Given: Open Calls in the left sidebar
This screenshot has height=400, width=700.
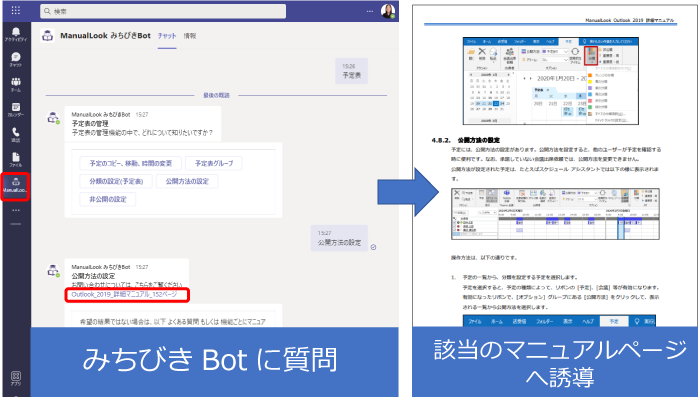Looking at the screenshot, I should point(16,134).
